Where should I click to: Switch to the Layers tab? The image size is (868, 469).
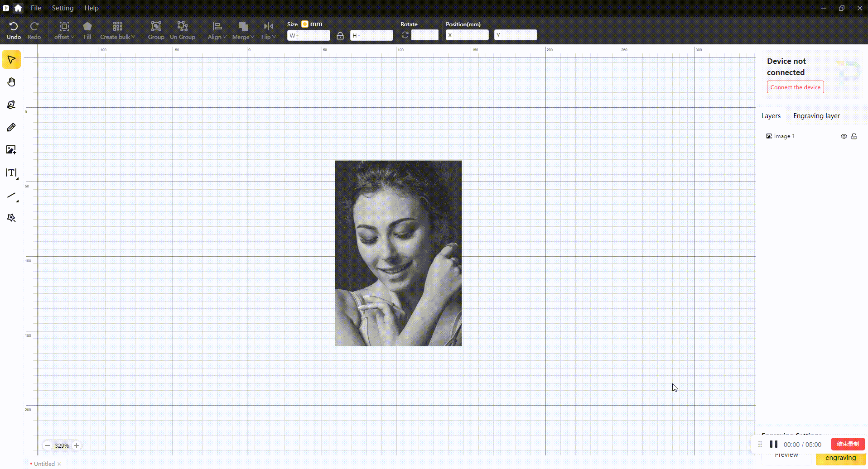pyautogui.click(x=771, y=116)
